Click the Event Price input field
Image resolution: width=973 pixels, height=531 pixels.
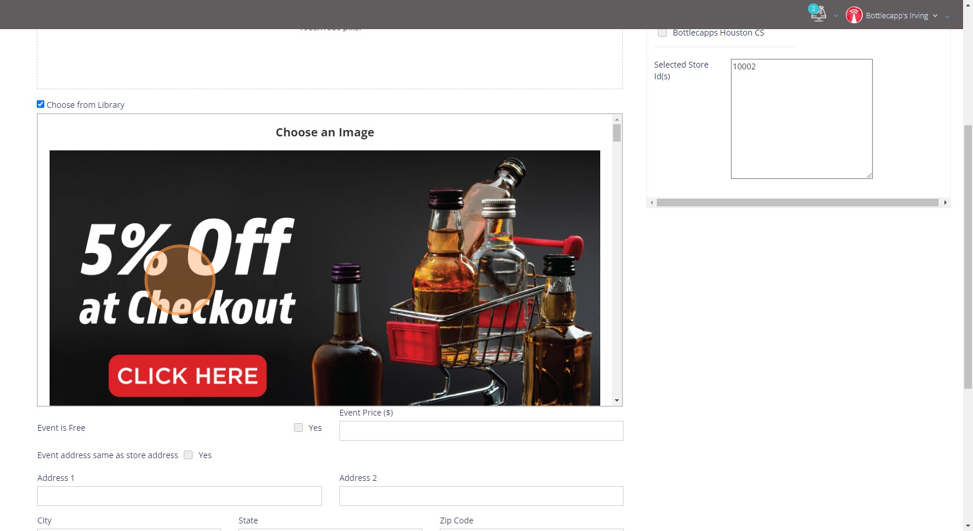coord(481,431)
